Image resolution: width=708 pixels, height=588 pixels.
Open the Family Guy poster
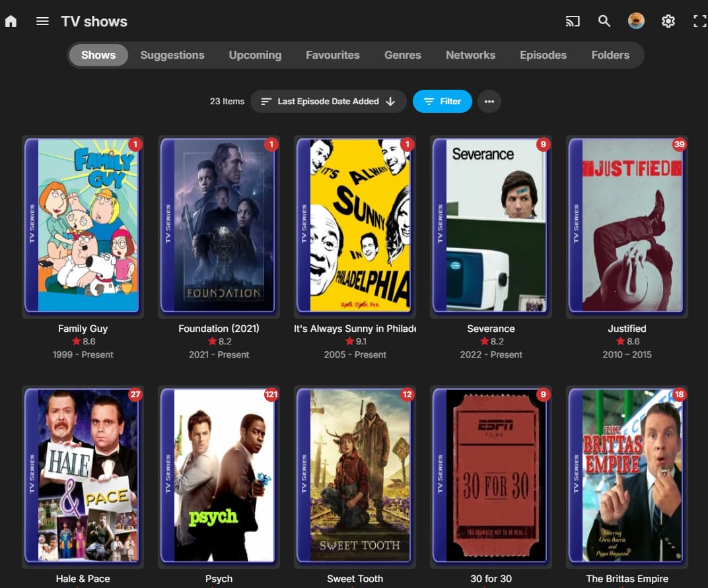point(83,226)
